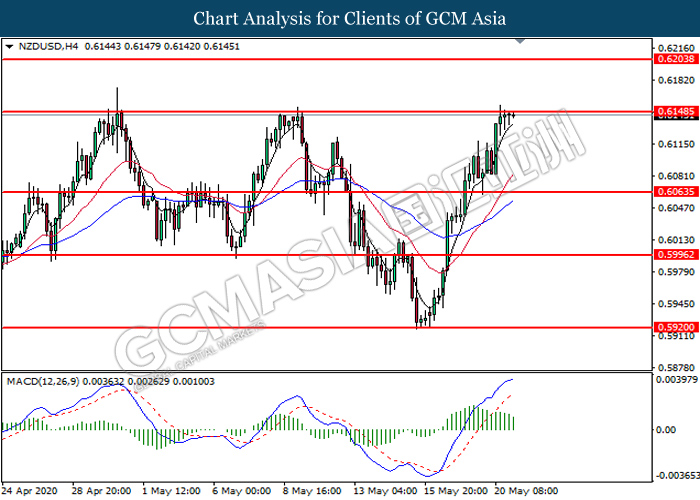Select the 24 Apr 2020 date marker
The width and height of the screenshot is (700, 500).
pos(30,491)
